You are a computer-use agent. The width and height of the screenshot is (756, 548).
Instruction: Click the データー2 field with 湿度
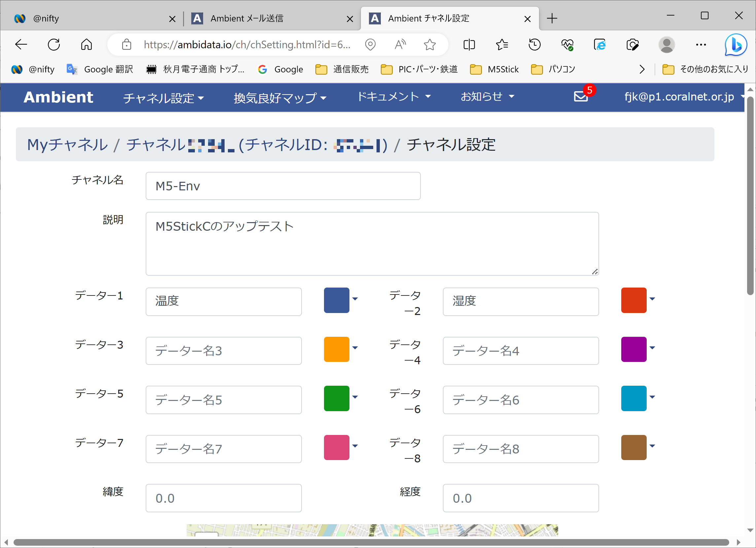[521, 301]
